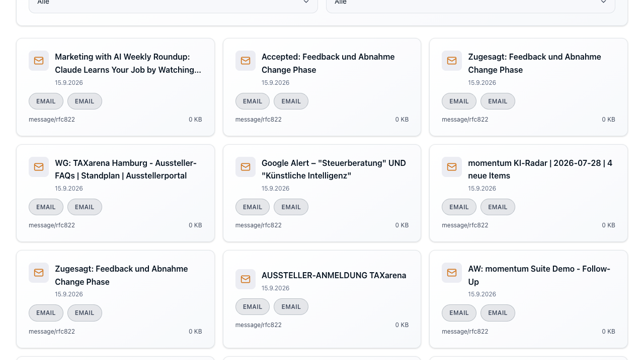Click 0 KB size on Google Alert card

pyautogui.click(x=402, y=225)
